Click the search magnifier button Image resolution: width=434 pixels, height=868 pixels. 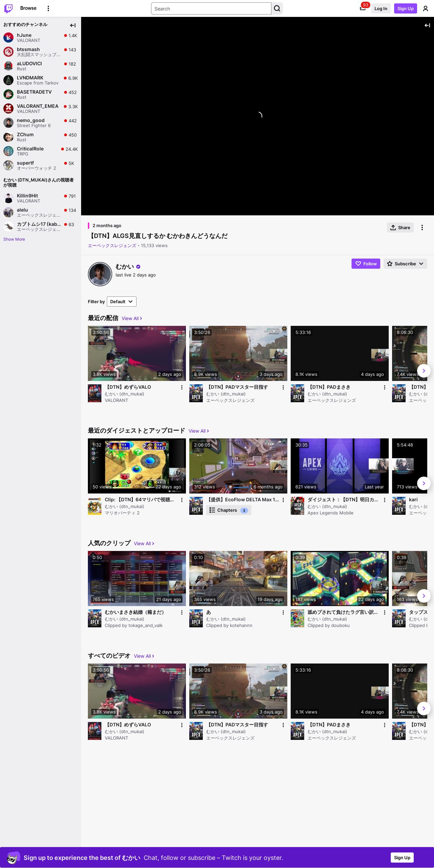pyautogui.click(x=277, y=8)
